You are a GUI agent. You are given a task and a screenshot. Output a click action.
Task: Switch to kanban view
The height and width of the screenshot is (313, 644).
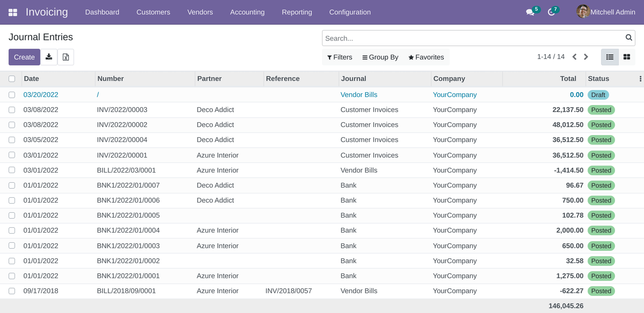pos(626,57)
